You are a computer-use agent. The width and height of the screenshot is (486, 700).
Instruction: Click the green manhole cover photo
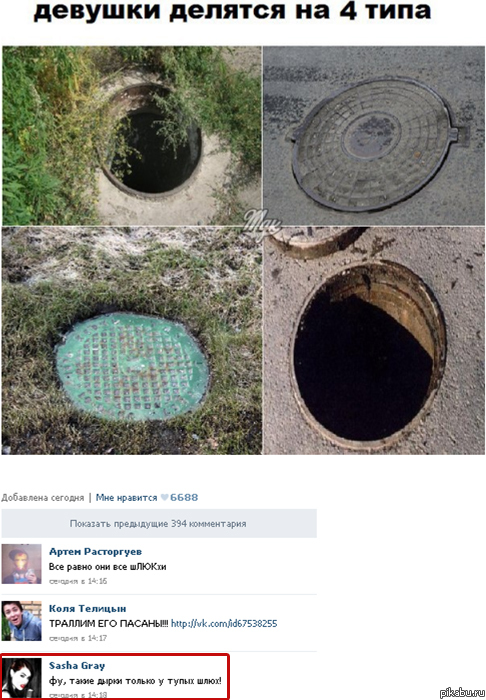pyautogui.click(x=132, y=341)
